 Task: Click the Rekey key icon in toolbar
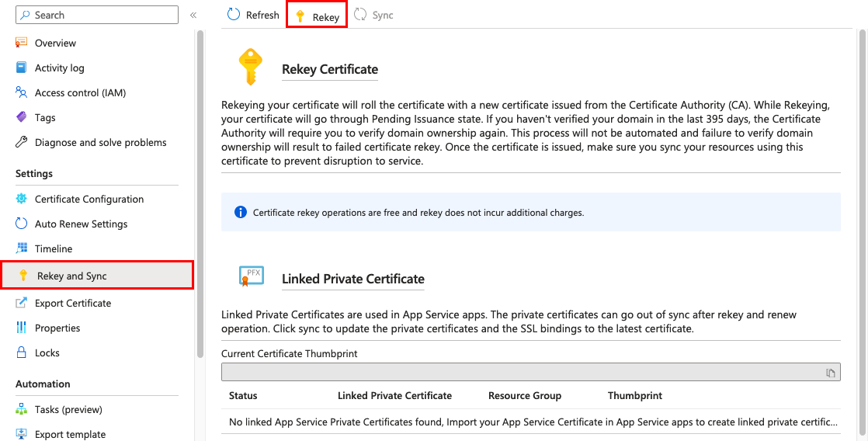click(300, 16)
